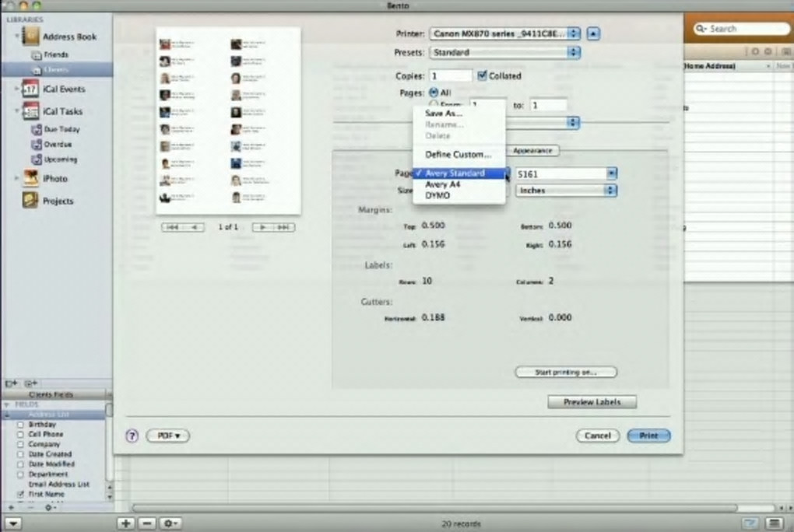Image resolution: width=794 pixels, height=532 pixels.
Task: Open the PDF dropdown button
Action: [x=167, y=436]
